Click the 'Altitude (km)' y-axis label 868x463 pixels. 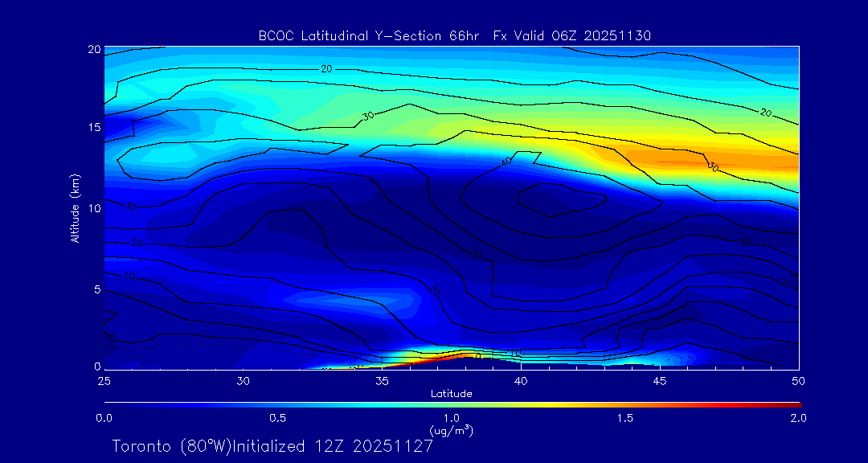tap(74, 207)
